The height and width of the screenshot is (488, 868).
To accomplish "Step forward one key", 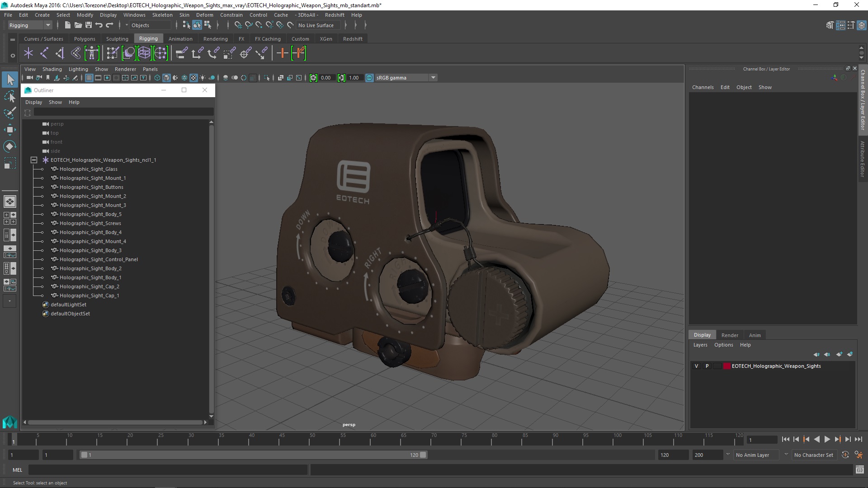I will pyautogui.click(x=837, y=439).
